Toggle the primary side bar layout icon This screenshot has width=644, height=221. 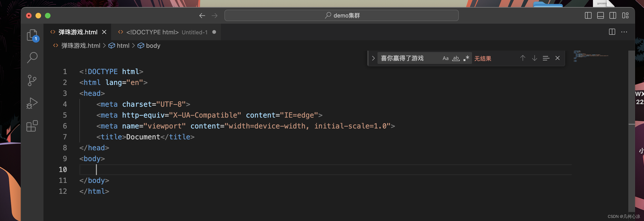point(588,16)
